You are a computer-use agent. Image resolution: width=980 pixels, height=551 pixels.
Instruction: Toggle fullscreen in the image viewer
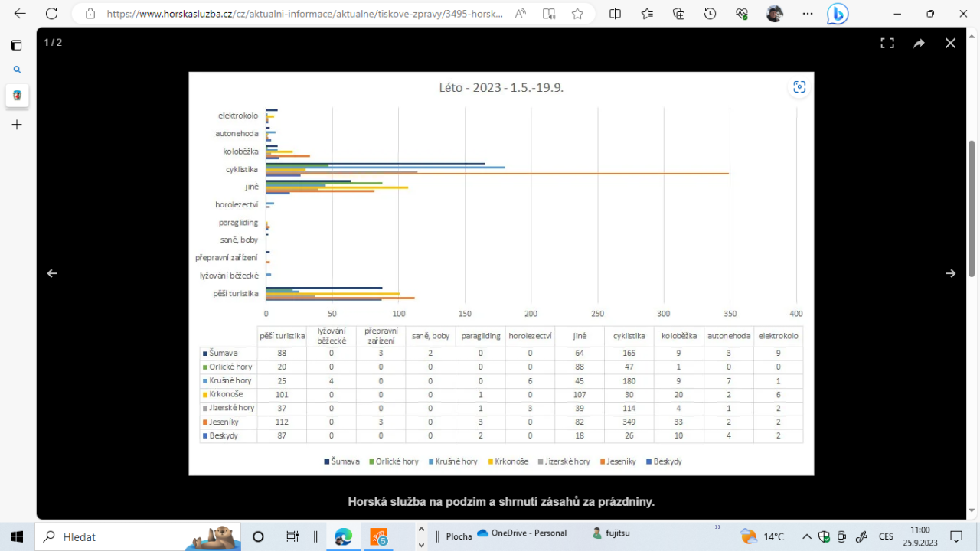pyautogui.click(x=887, y=43)
